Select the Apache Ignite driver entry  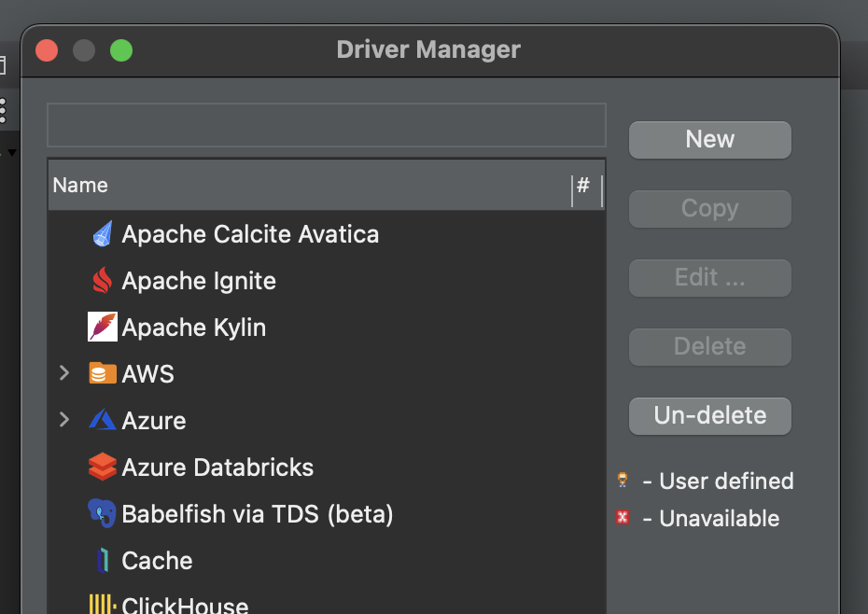pyautogui.click(x=199, y=281)
